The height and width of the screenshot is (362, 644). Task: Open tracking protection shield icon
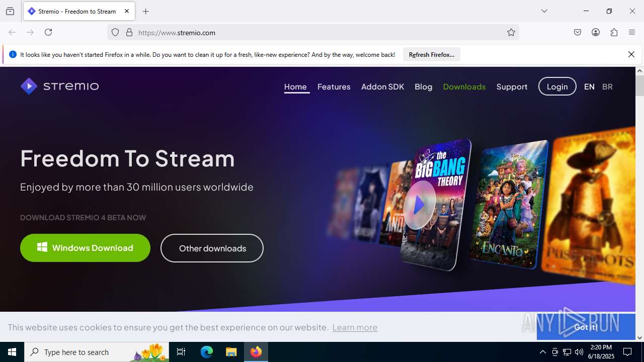tap(115, 32)
